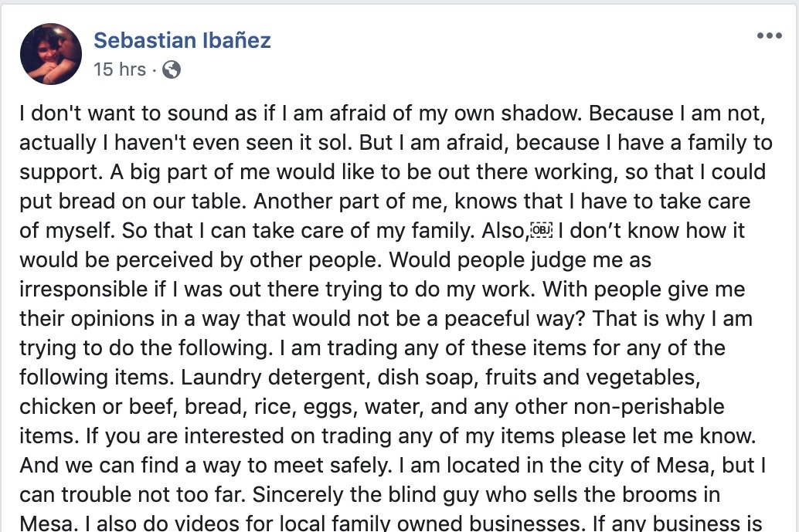Image resolution: width=799 pixels, height=532 pixels.
Task: Click the OBJ placeholder glyph after 'Also,'
Action: tap(541, 231)
